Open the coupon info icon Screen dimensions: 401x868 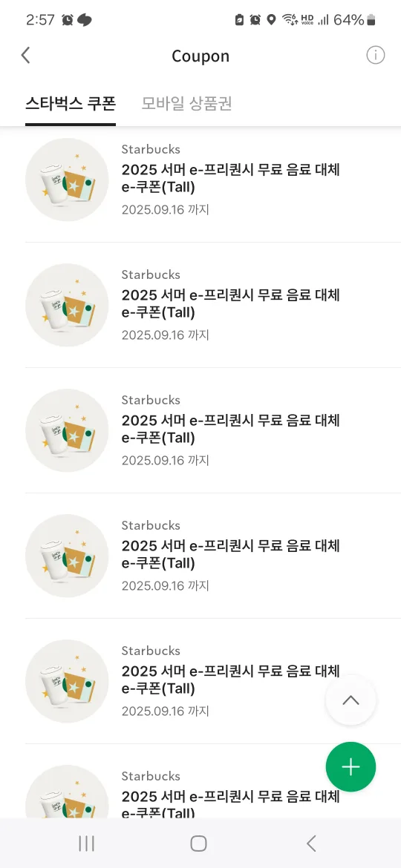(376, 56)
